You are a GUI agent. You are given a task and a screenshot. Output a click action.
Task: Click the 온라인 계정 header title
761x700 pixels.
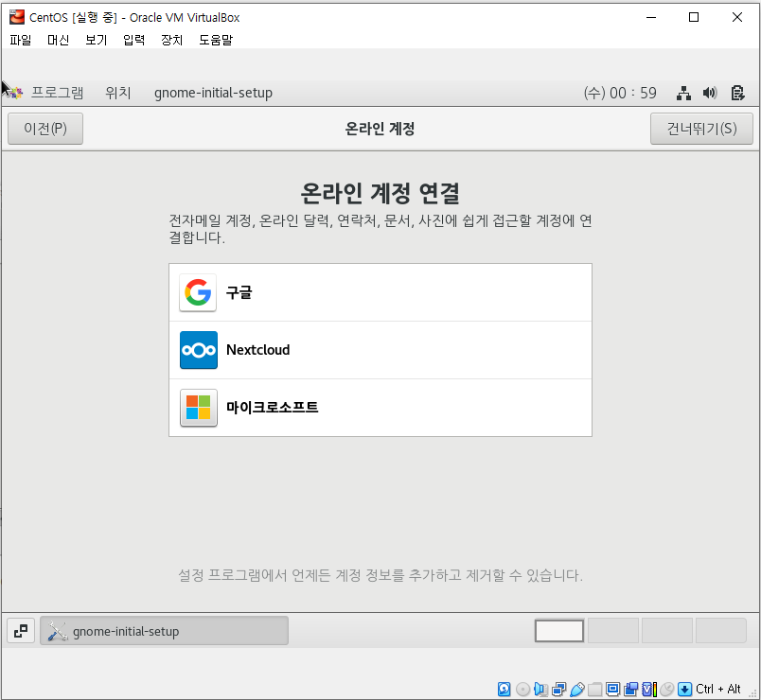click(380, 129)
